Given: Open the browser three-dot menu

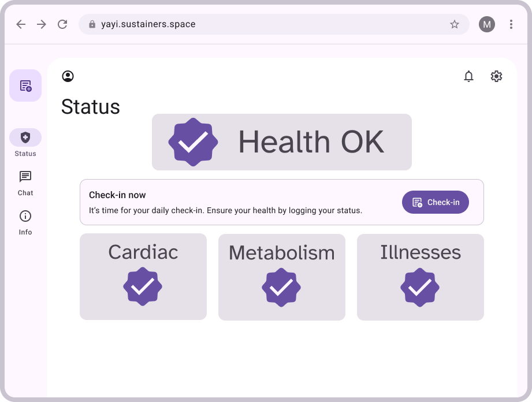Looking at the screenshot, I should (511, 24).
